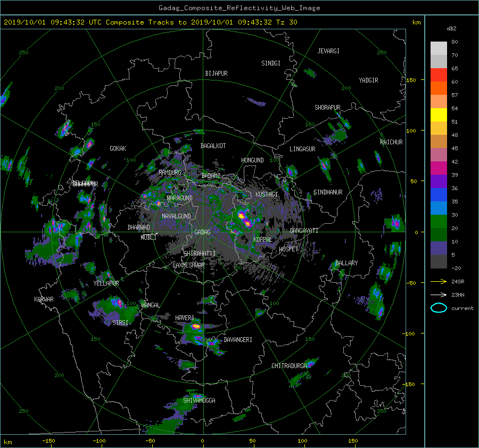This screenshot has width=479, height=448.
Task: Click the cyan current-track ellipse icon
Action: click(439, 308)
